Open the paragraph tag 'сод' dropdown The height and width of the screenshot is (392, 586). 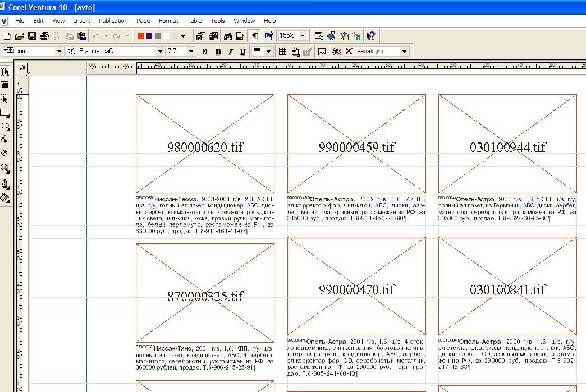59,51
